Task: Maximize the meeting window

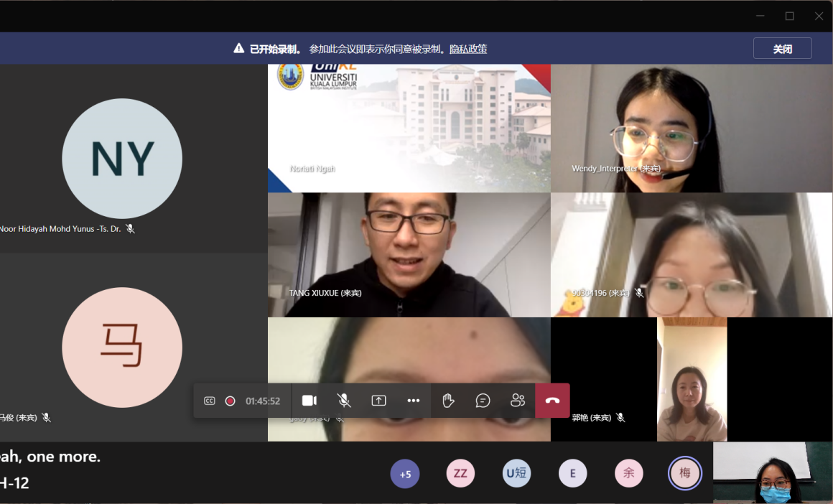Action: [789, 16]
